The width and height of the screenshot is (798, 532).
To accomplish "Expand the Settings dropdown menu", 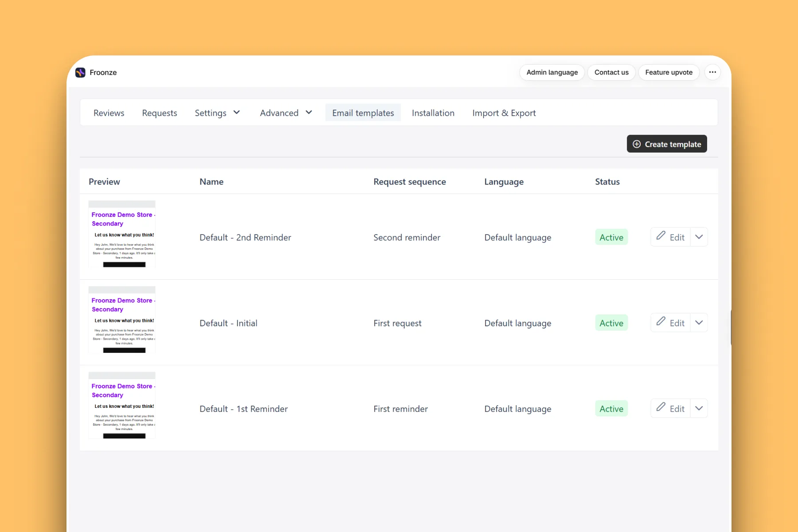I will tap(217, 113).
